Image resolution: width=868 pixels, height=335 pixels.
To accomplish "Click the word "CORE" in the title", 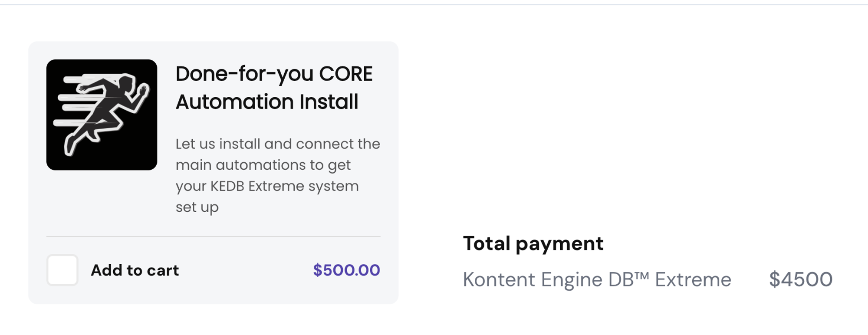I will (345, 74).
